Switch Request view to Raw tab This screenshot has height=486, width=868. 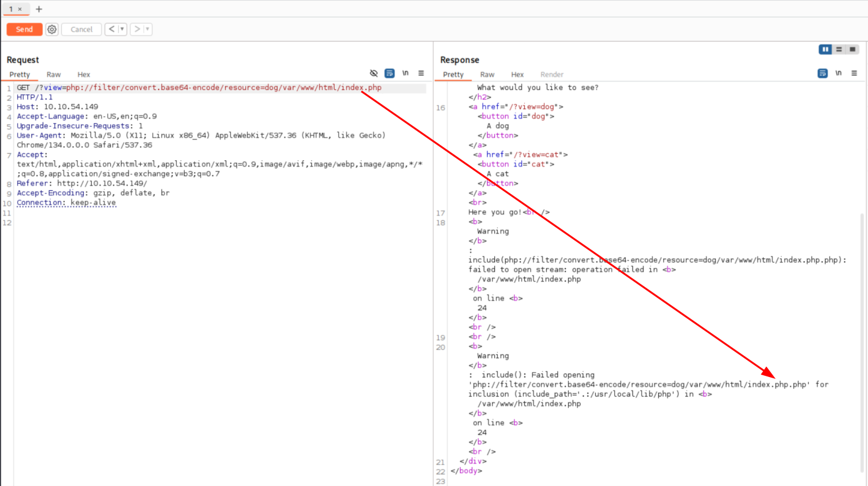[54, 75]
